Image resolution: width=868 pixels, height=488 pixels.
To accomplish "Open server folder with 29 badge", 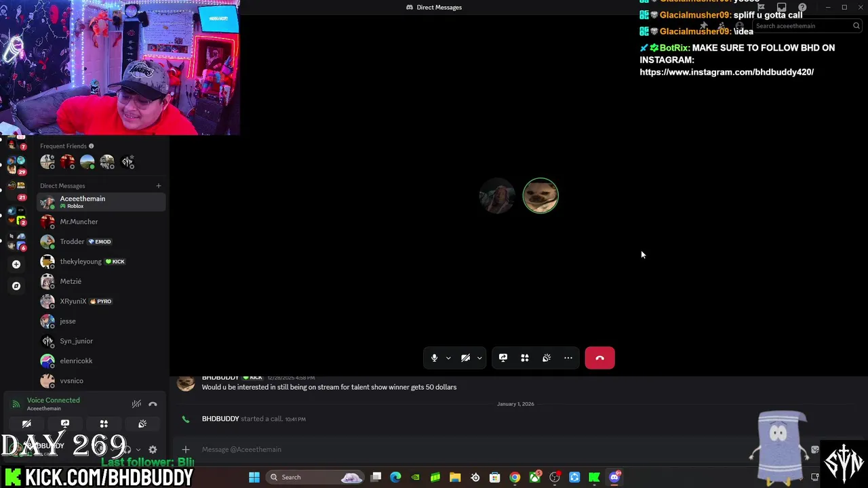I will [16, 165].
